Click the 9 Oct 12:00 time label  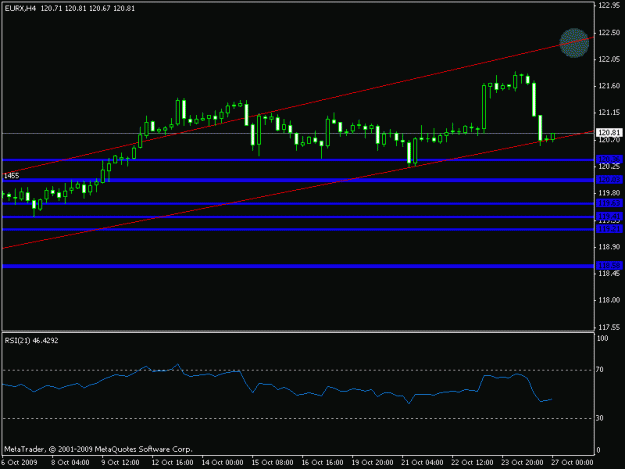[120, 463]
